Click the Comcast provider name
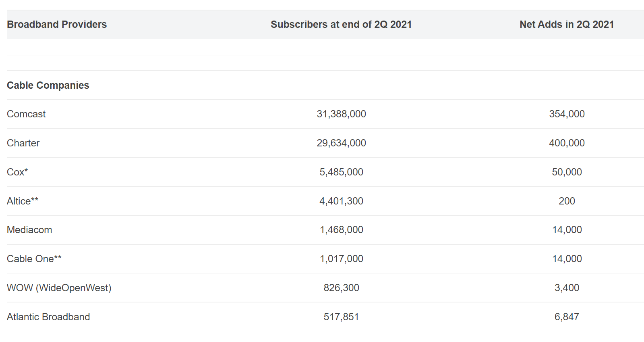 [26, 114]
